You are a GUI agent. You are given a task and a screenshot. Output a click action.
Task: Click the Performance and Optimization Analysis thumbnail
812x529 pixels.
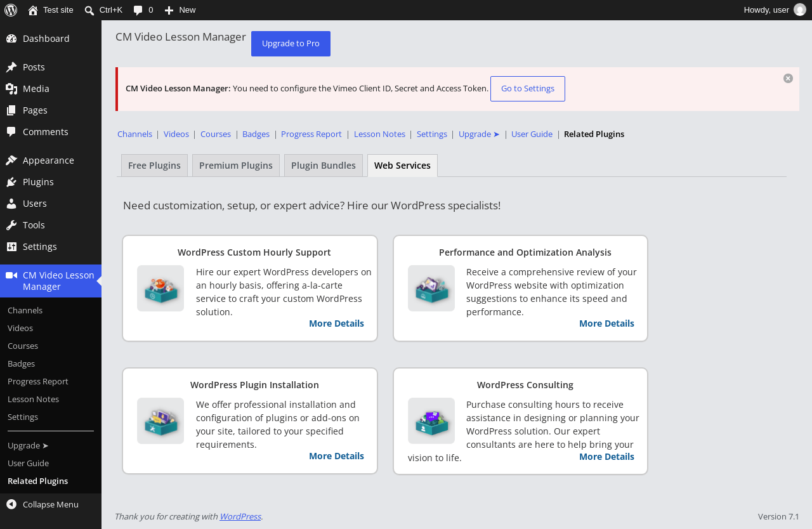coord(431,288)
